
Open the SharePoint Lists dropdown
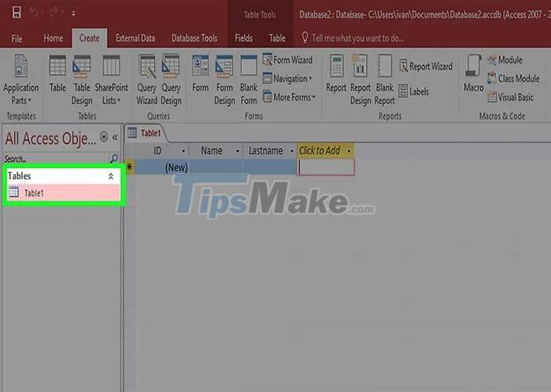pos(112,80)
